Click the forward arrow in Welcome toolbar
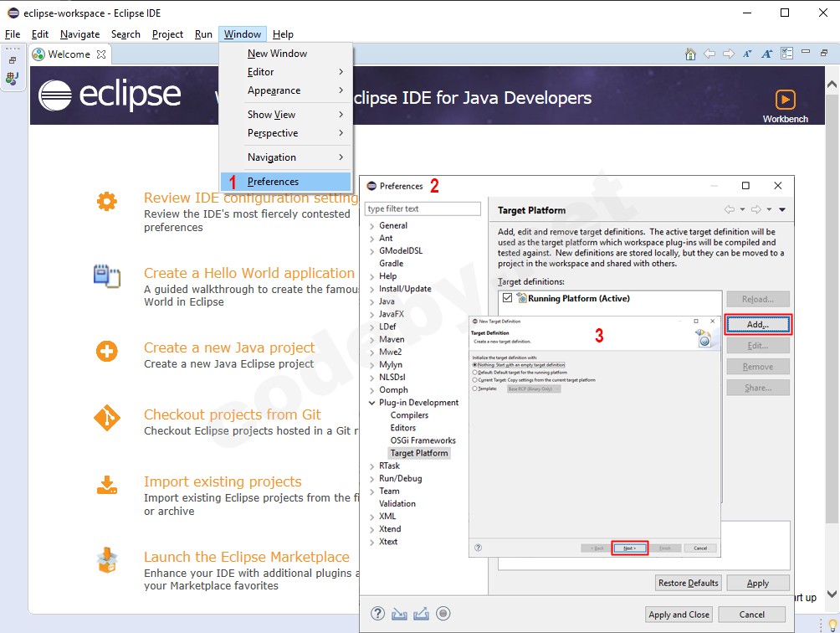The height and width of the screenshot is (633, 840). click(x=729, y=54)
